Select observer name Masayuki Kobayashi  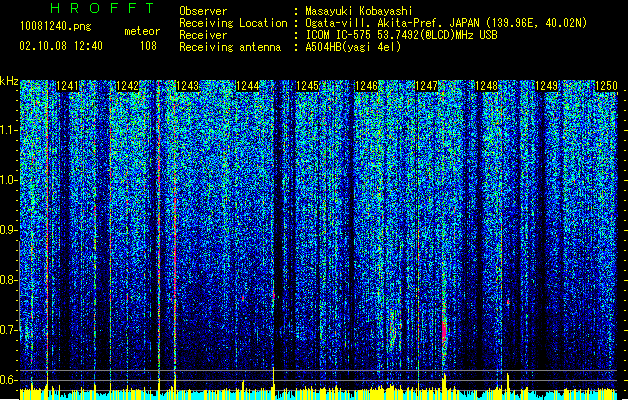pyautogui.click(x=359, y=11)
